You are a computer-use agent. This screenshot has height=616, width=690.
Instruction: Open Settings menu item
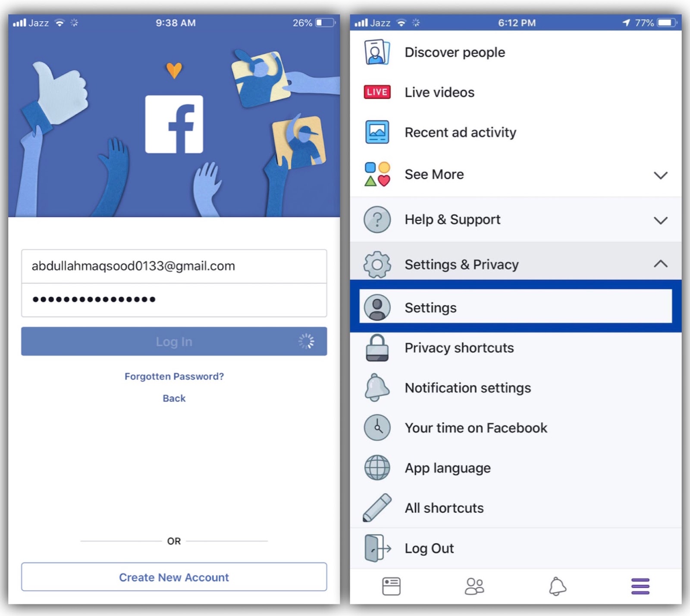[516, 306]
